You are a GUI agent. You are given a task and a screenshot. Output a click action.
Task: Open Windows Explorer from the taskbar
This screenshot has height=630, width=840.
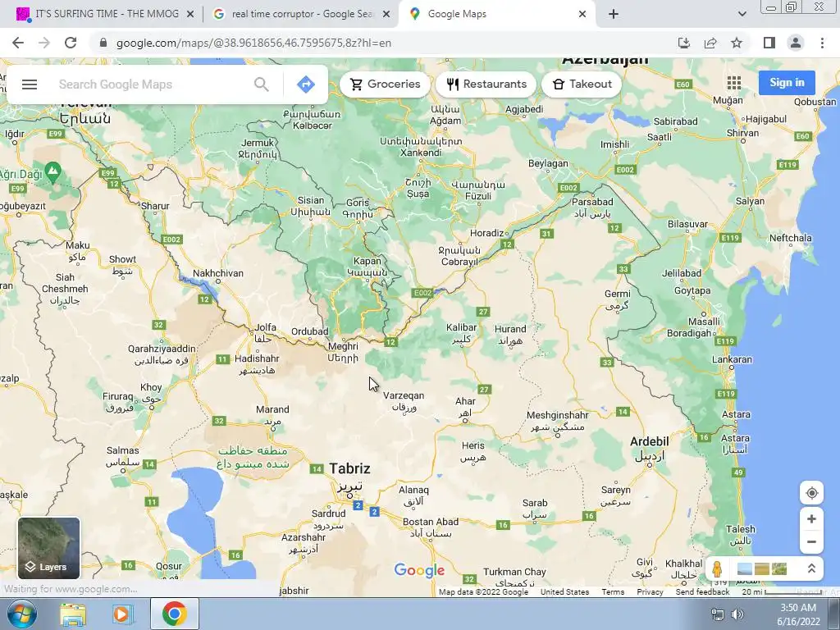(x=73, y=614)
